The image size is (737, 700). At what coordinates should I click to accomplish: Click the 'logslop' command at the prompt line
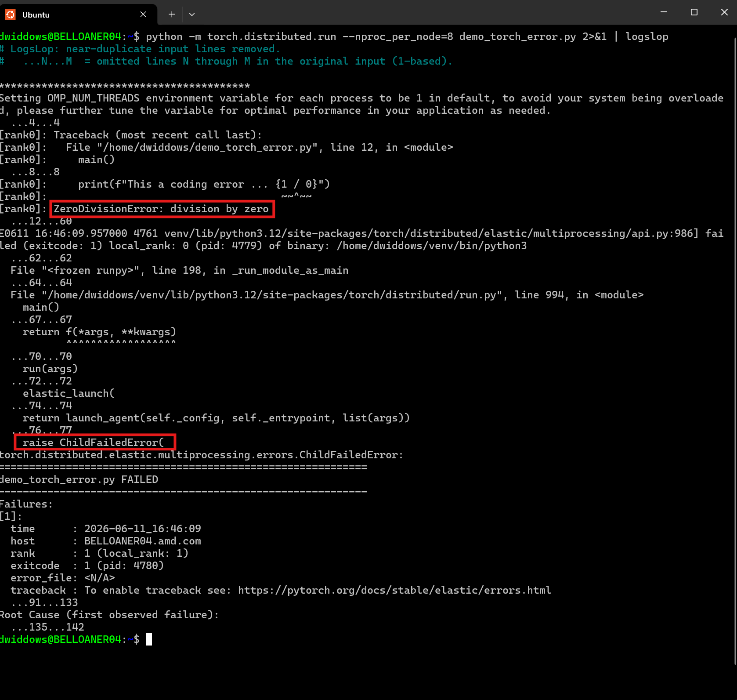(647, 36)
